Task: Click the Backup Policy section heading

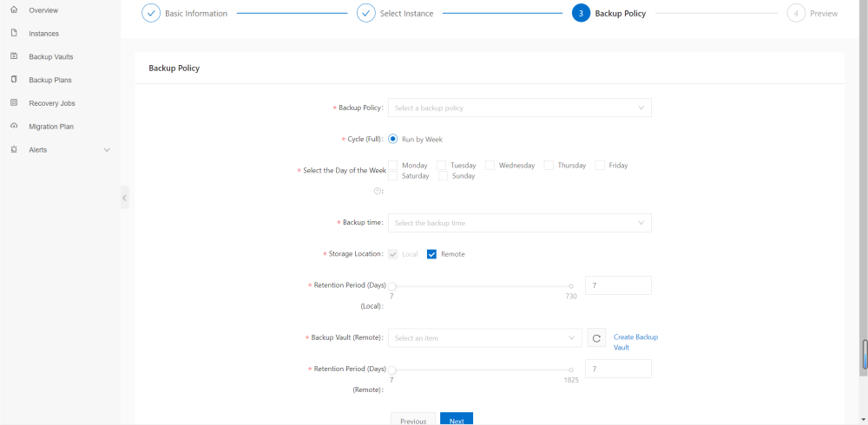Action: click(174, 69)
